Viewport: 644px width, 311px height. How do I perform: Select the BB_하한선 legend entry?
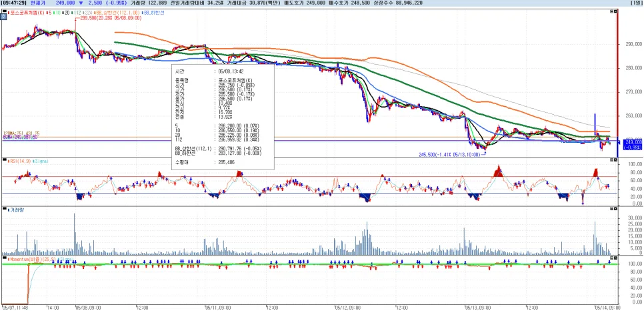click(x=154, y=13)
